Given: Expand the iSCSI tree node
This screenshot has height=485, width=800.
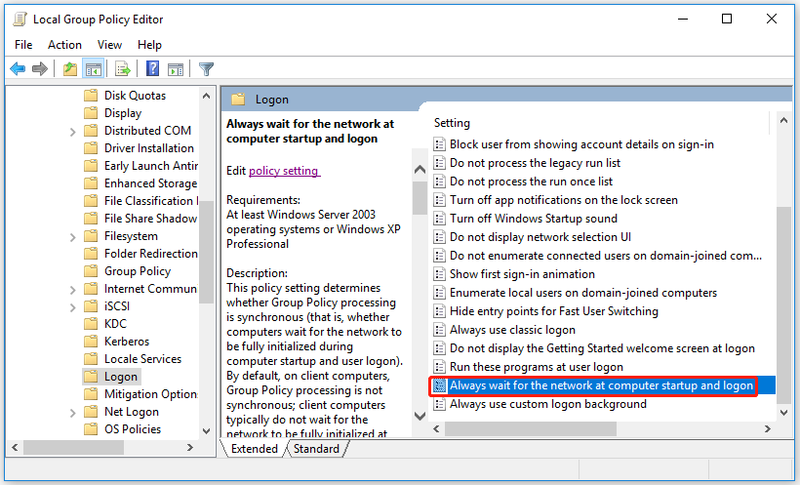Looking at the screenshot, I should tap(72, 307).
